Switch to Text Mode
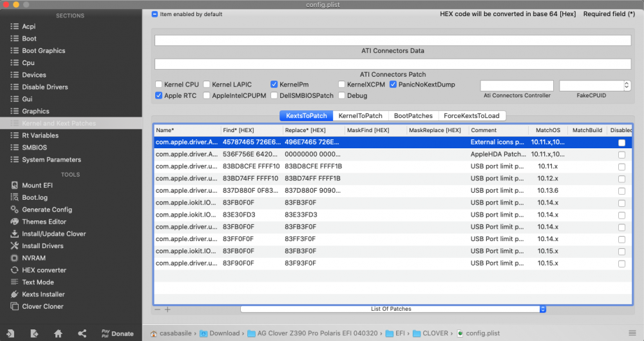 click(x=38, y=282)
